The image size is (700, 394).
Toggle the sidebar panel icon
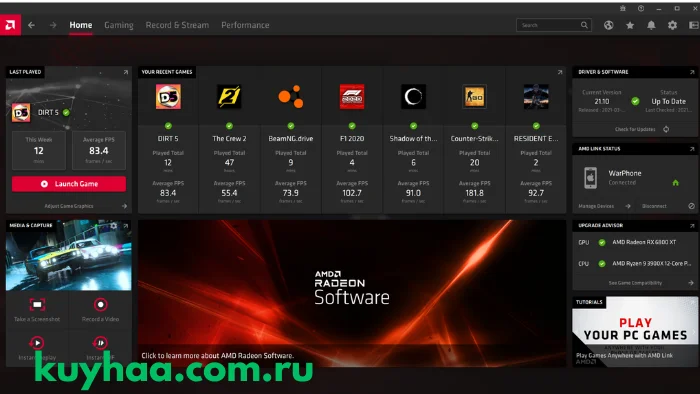694,25
